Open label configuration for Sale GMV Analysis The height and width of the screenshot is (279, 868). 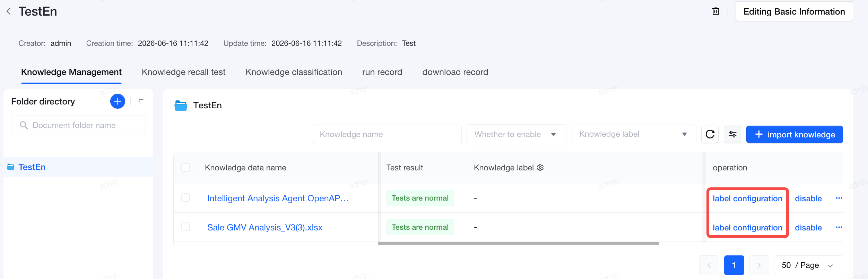click(x=747, y=228)
